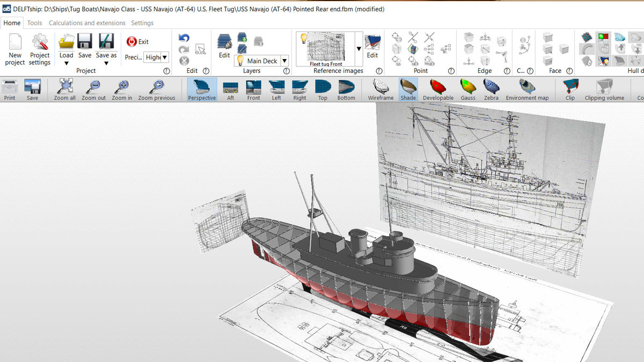644x362 pixels.
Task: Switch to Calculations and extensions tab
Action: pos(87,23)
